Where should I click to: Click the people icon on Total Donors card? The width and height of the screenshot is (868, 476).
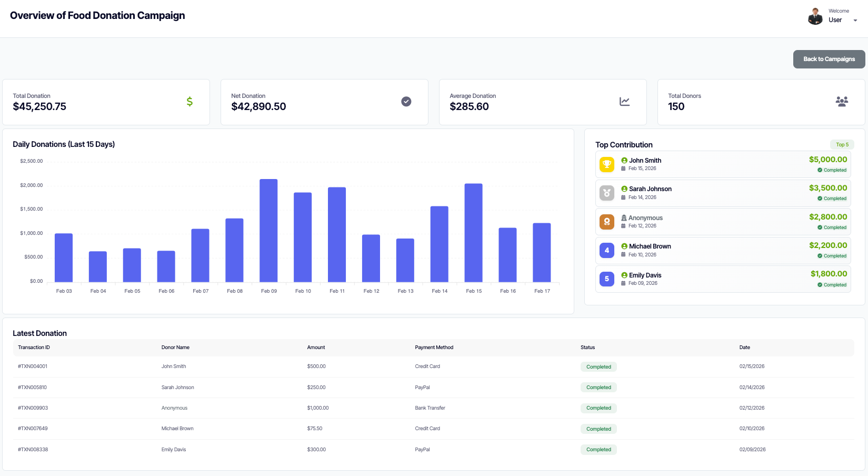[x=842, y=101]
